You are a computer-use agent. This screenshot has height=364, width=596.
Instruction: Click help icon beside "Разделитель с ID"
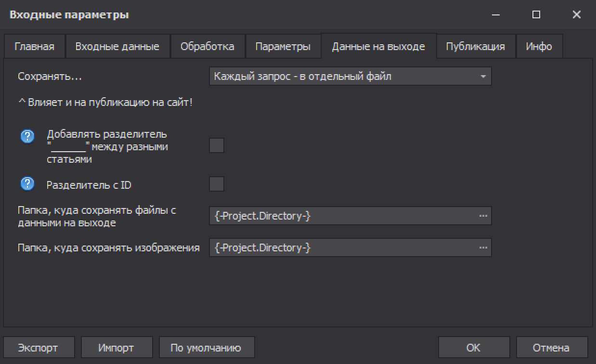coord(27,184)
